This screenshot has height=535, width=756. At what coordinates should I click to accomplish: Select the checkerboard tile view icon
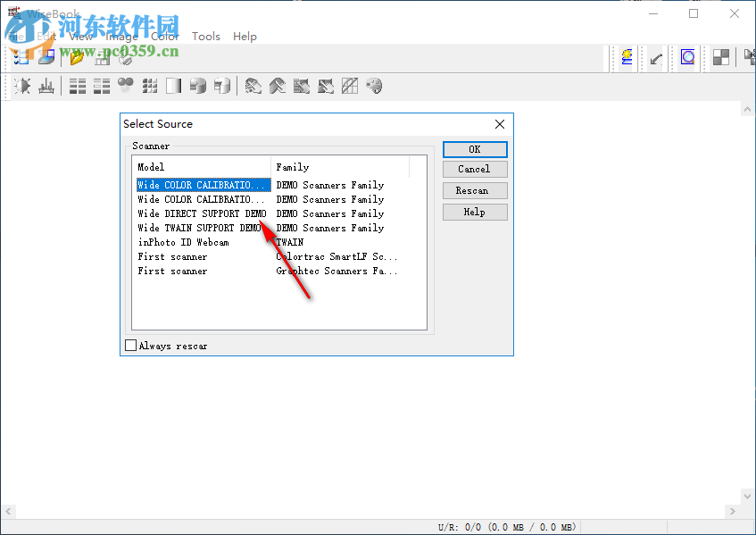[720, 56]
